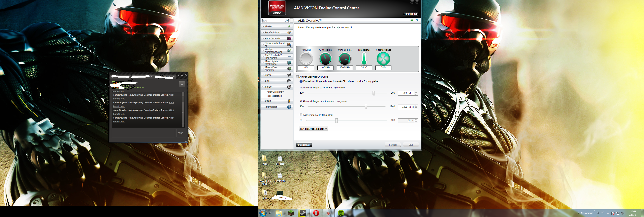Enable the Aktiver manuell viftekontroll checkbox
Image resolution: width=644 pixels, height=217 pixels.
point(301,115)
